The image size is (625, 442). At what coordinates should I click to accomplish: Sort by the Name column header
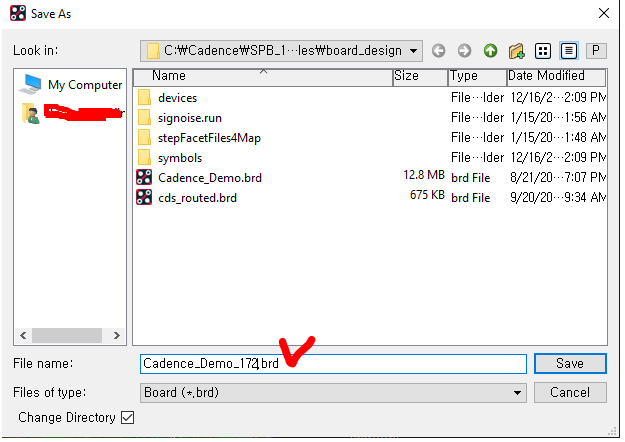tap(263, 77)
